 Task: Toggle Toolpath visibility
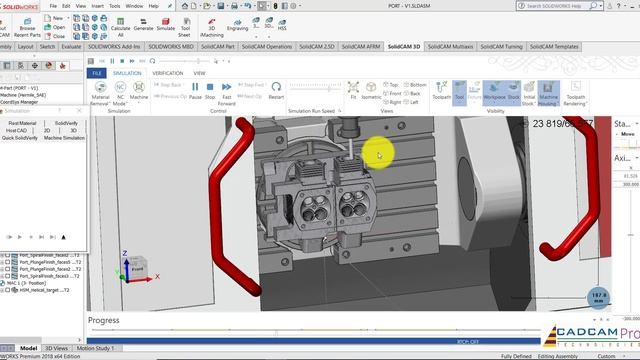pyautogui.click(x=441, y=90)
